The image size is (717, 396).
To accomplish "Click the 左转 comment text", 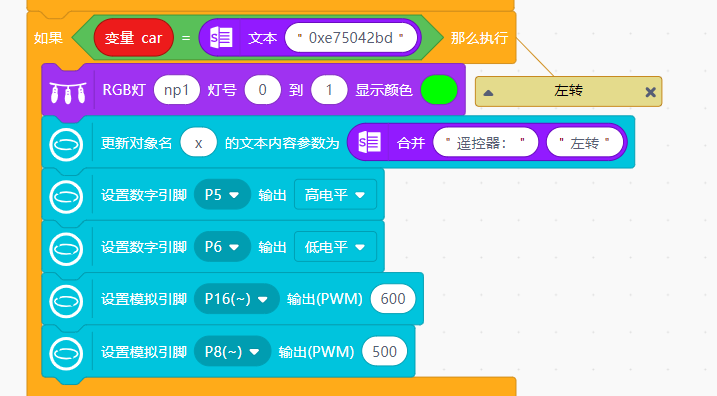I will 568,91.
